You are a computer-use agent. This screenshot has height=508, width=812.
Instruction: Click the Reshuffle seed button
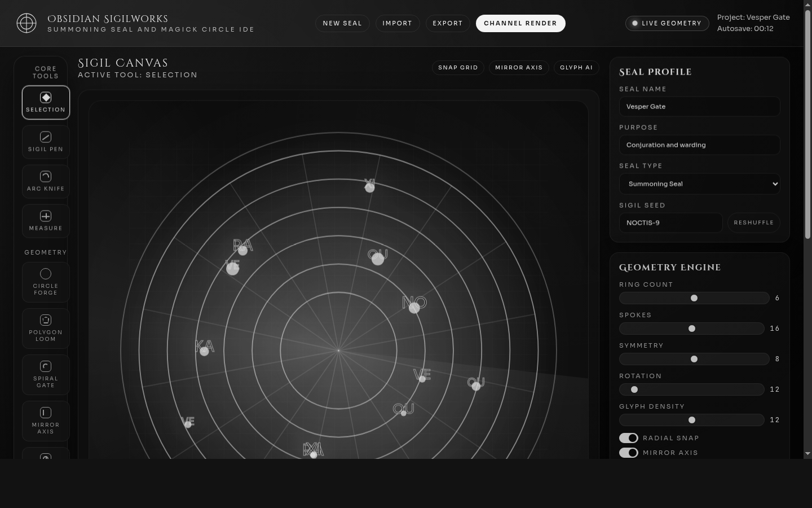[x=753, y=222]
